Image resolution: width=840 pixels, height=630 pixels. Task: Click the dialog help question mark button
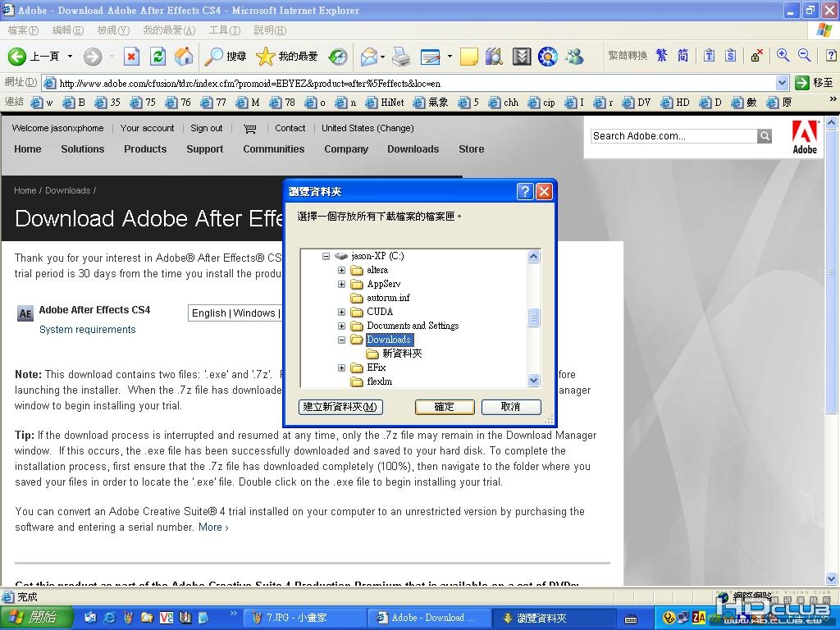coord(525,191)
